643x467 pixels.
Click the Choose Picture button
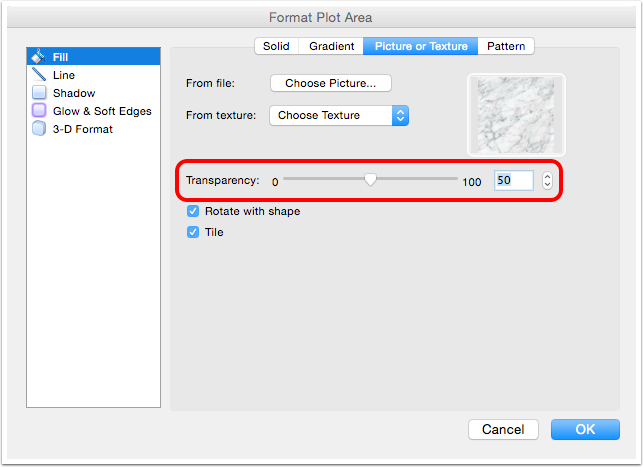pyautogui.click(x=330, y=83)
